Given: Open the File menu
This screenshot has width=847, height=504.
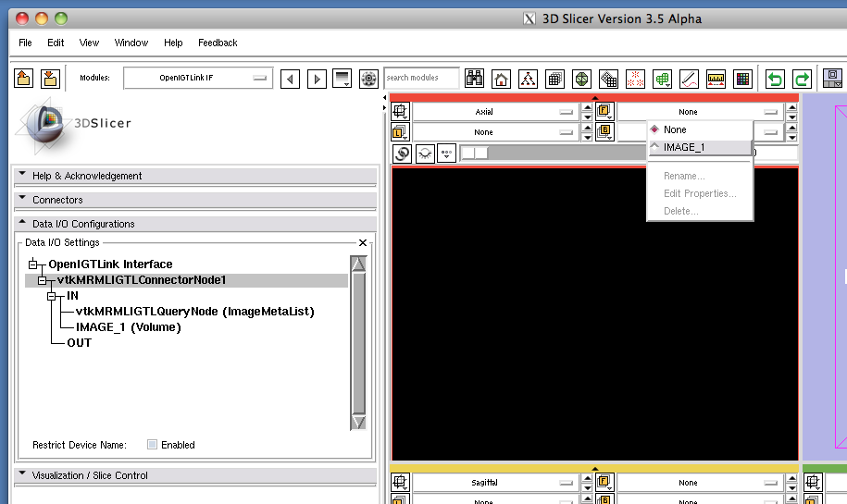Looking at the screenshot, I should coord(25,43).
